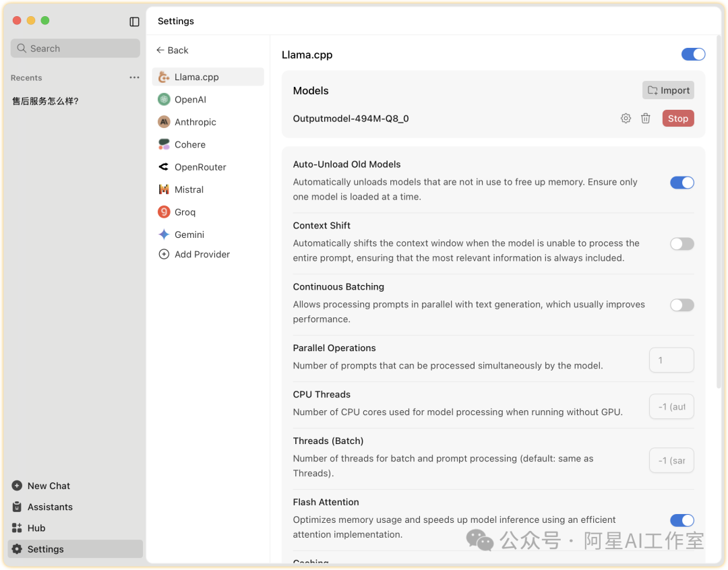Select Cohere in provider list

point(208,144)
